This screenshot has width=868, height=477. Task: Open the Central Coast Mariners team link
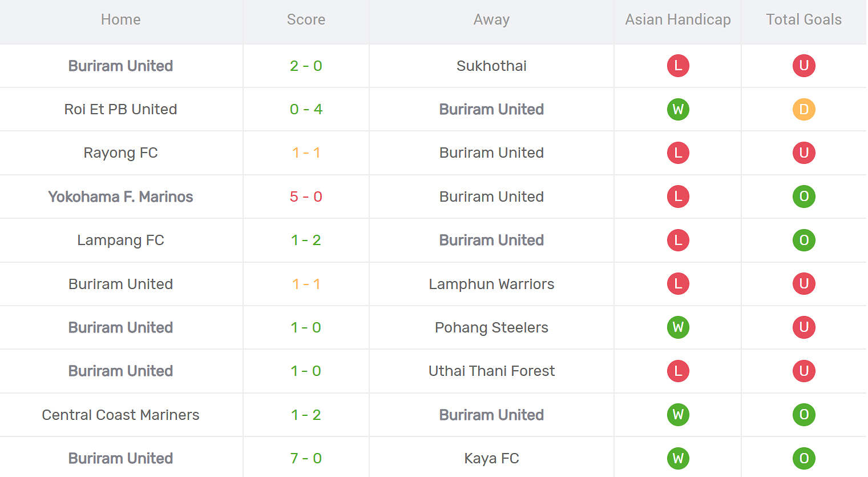point(120,415)
